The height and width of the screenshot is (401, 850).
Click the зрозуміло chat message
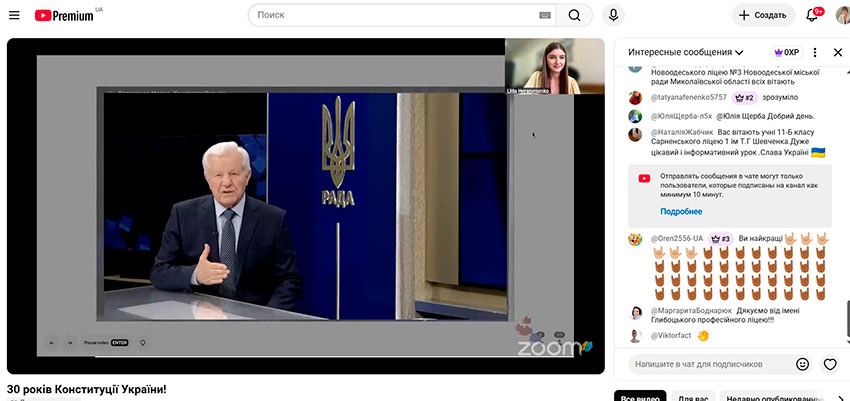[780, 98]
